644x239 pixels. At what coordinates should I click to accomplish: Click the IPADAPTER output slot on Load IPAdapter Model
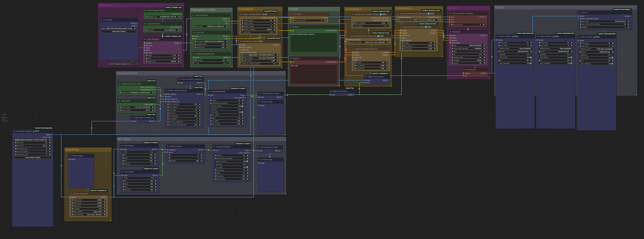coord(181,14)
